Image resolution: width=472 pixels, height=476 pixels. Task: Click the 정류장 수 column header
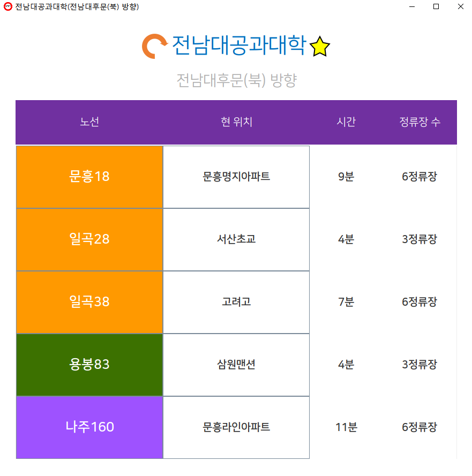(x=419, y=122)
